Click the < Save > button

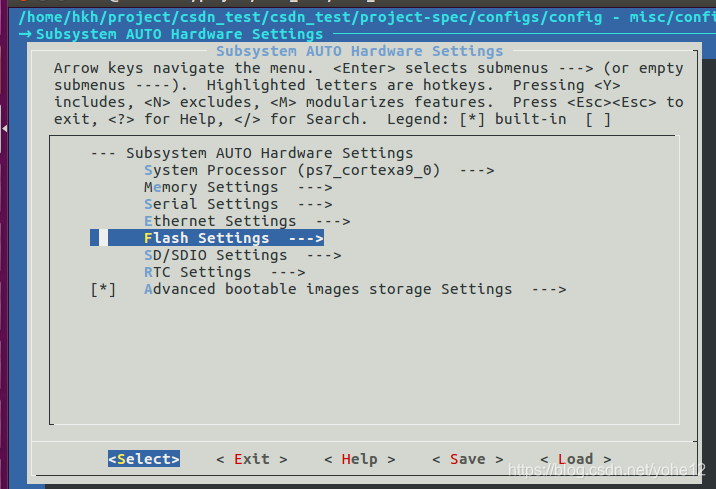coord(468,459)
